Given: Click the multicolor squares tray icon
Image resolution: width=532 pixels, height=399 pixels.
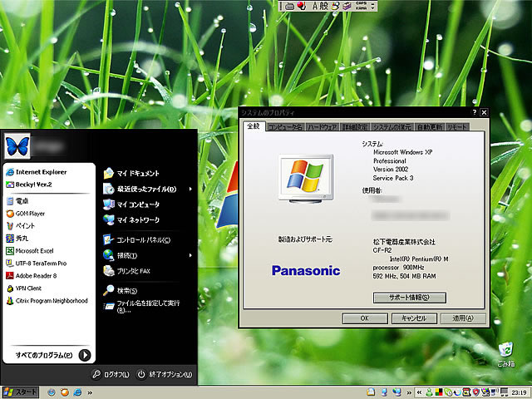Looking at the screenshot, I should (x=439, y=392).
